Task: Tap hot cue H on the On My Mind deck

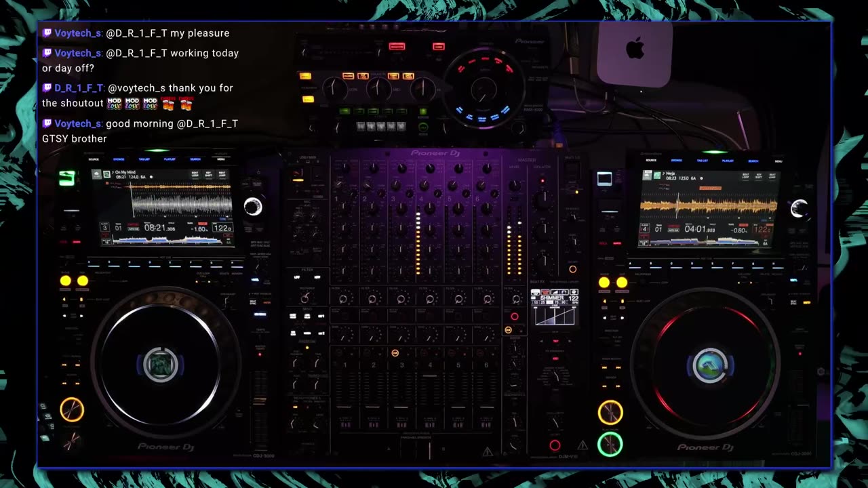Action: [237, 264]
